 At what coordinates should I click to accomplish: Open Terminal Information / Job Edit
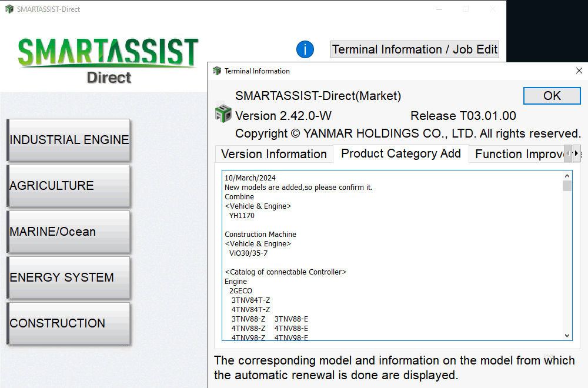pyautogui.click(x=415, y=49)
